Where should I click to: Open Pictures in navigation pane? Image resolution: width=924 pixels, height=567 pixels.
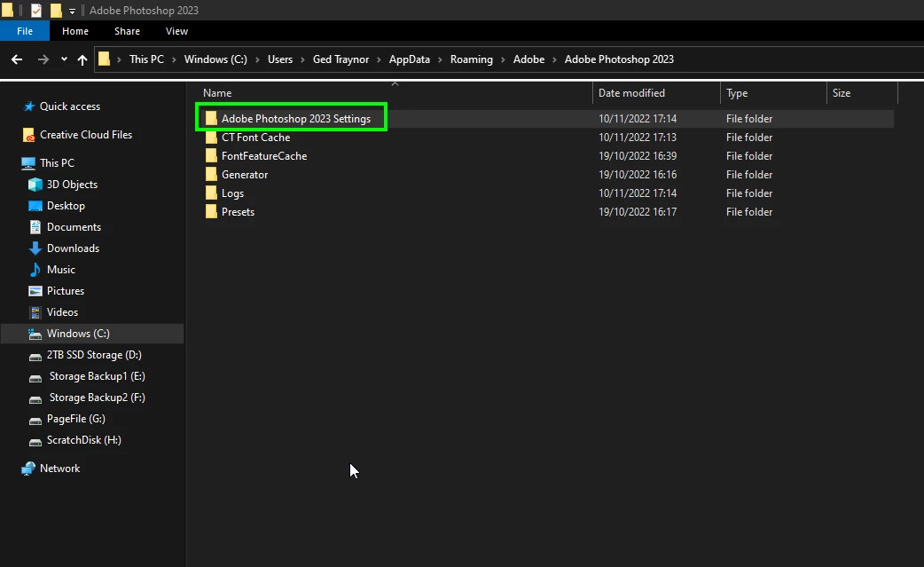click(66, 290)
